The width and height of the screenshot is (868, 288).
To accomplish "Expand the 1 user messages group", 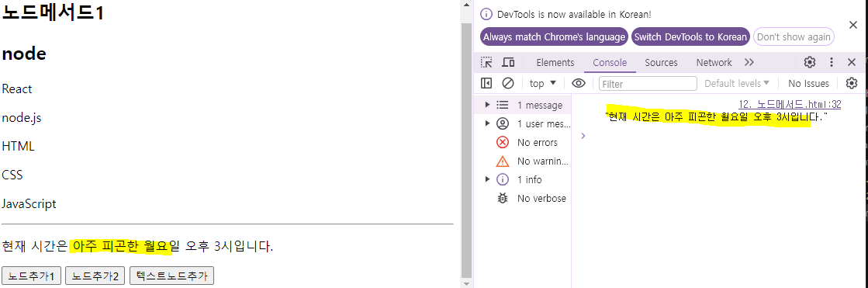I will [x=487, y=123].
